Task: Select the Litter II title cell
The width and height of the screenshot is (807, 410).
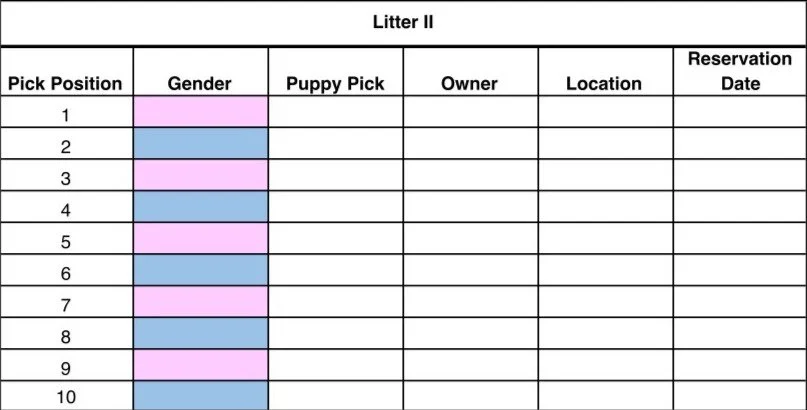Action: 404,23
